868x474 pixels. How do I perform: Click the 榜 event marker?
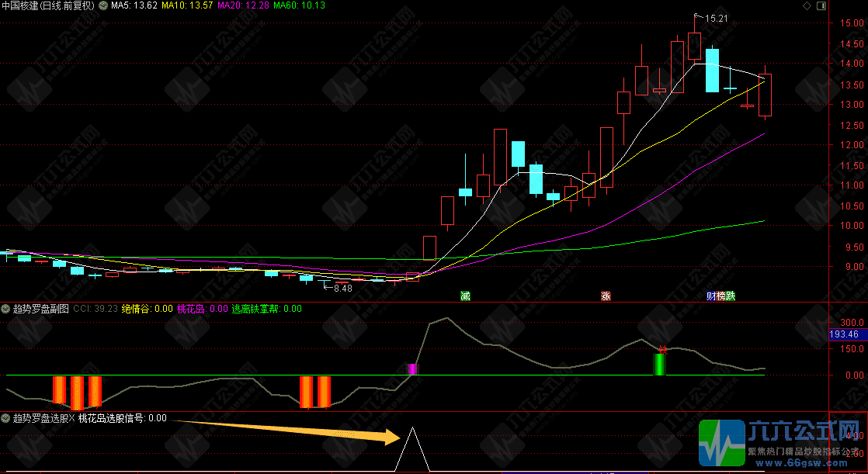coord(720,296)
